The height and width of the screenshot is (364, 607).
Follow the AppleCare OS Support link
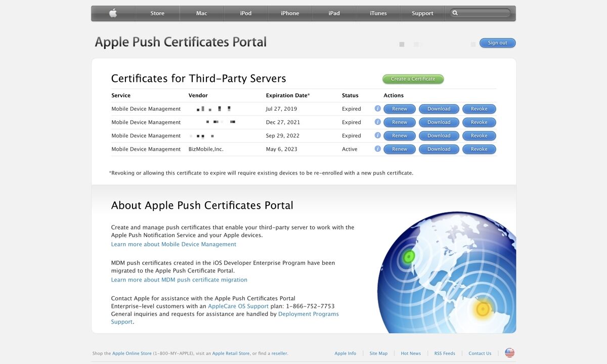(x=238, y=306)
